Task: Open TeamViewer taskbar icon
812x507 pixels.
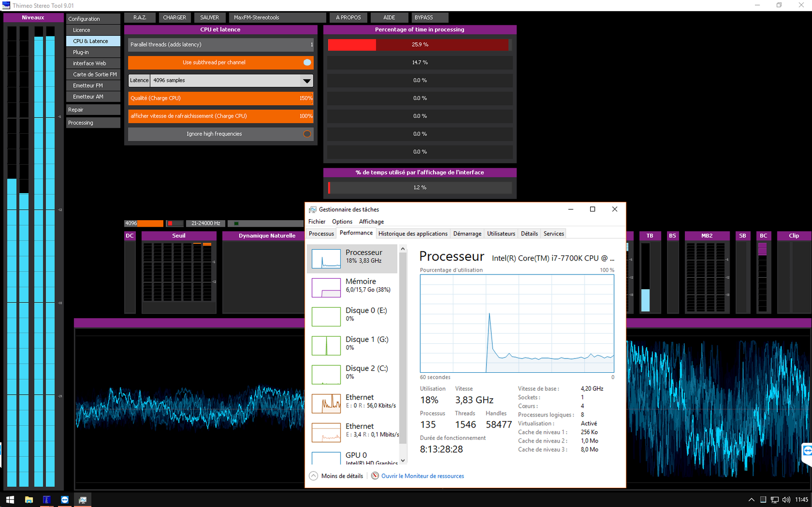Action: (65, 499)
